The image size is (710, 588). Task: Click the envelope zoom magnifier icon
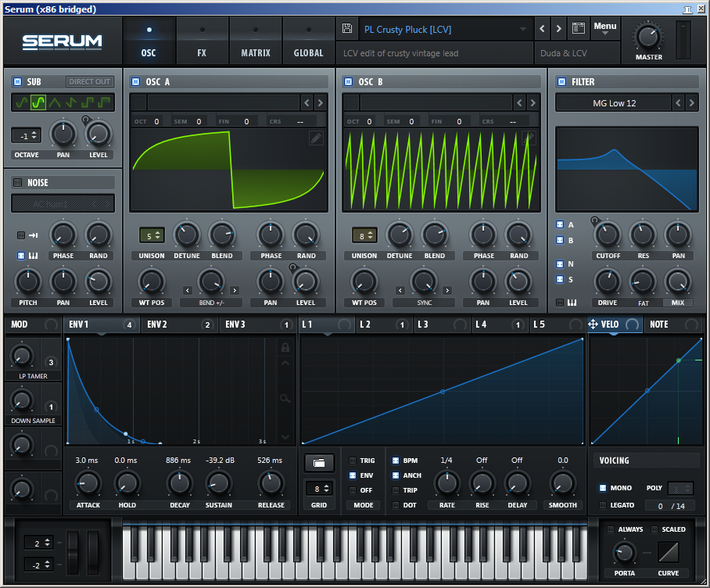pyautogui.click(x=285, y=399)
